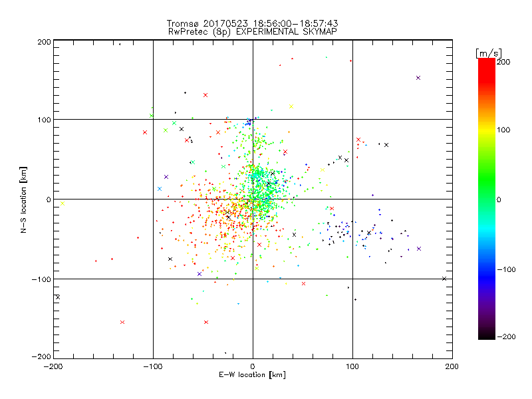Click the colorbar label '100'
Image resolution: width=532 pixels, height=399 pixels.
coord(503,130)
